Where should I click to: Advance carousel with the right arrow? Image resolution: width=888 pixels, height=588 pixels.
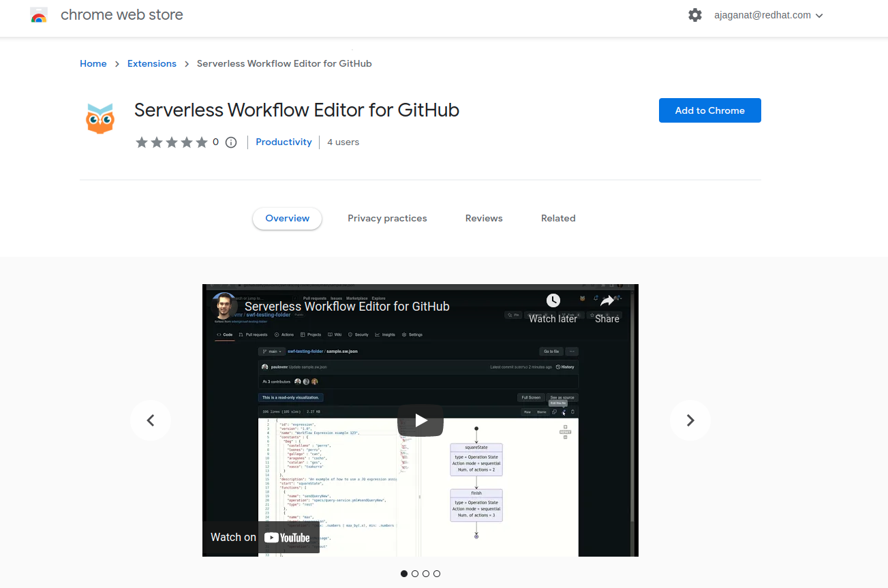(x=690, y=420)
